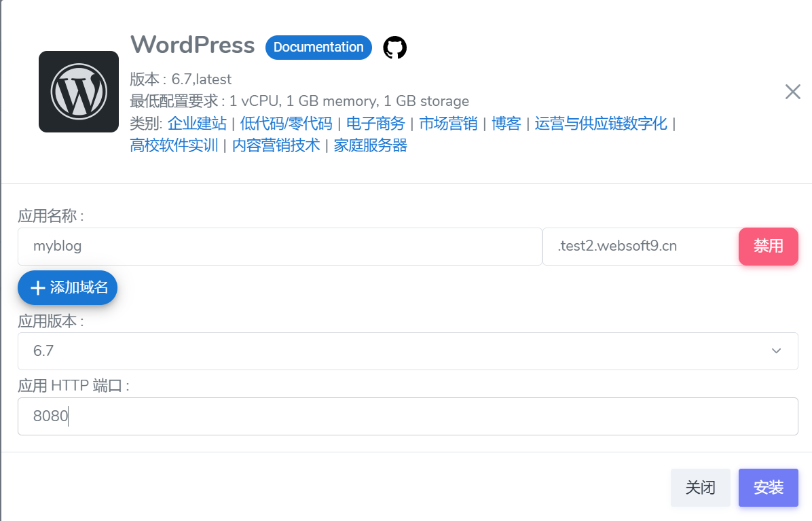Select the HTTP port field showing 8080

click(407, 416)
